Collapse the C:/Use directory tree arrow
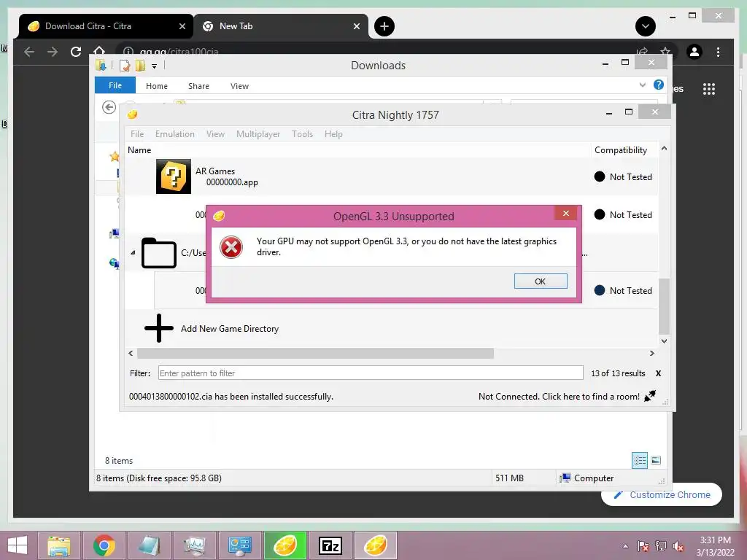The image size is (747, 560). tap(133, 252)
